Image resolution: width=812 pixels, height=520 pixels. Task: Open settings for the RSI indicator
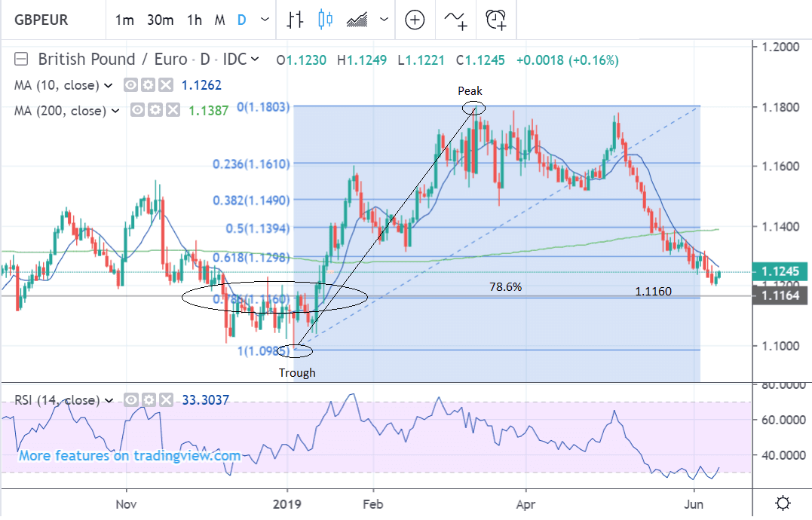coord(149,400)
